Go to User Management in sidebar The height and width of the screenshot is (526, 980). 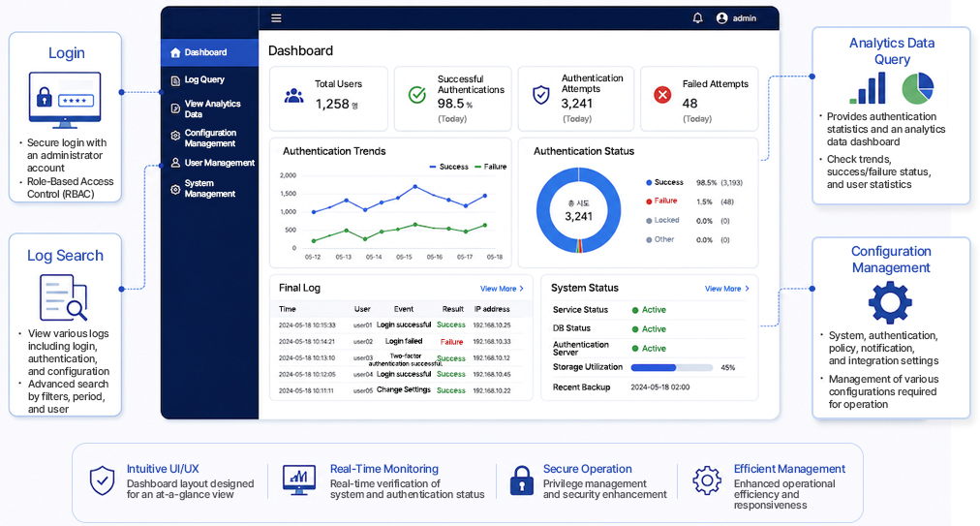point(212,163)
